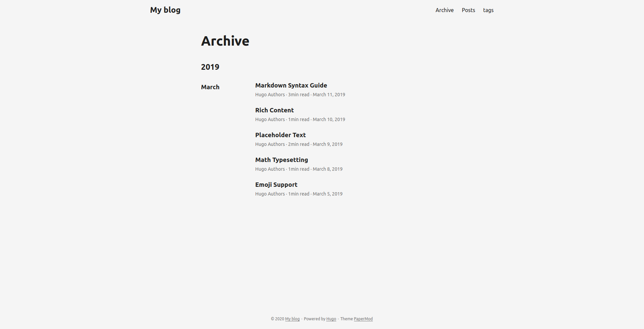Open the PaperMod theme link

[363, 319]
